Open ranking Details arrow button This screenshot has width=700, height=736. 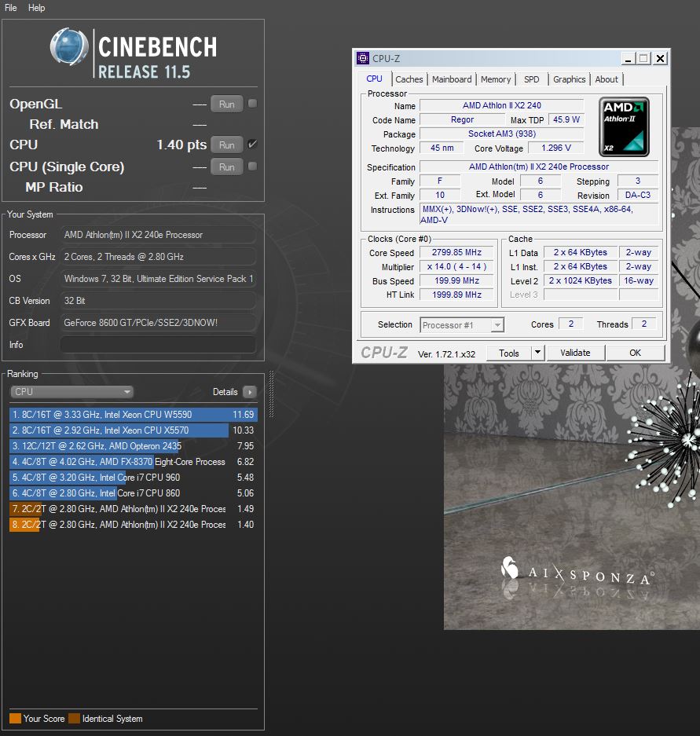coord(250,392)
